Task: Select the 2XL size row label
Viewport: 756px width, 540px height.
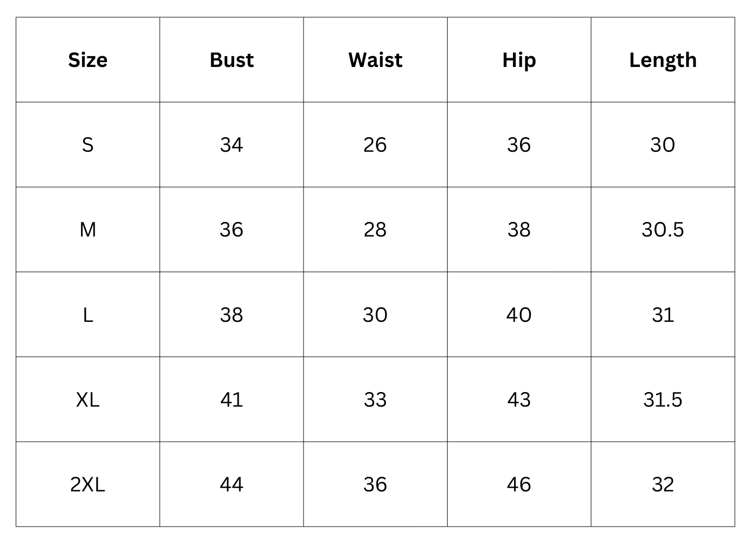Action: pos(87,484)
